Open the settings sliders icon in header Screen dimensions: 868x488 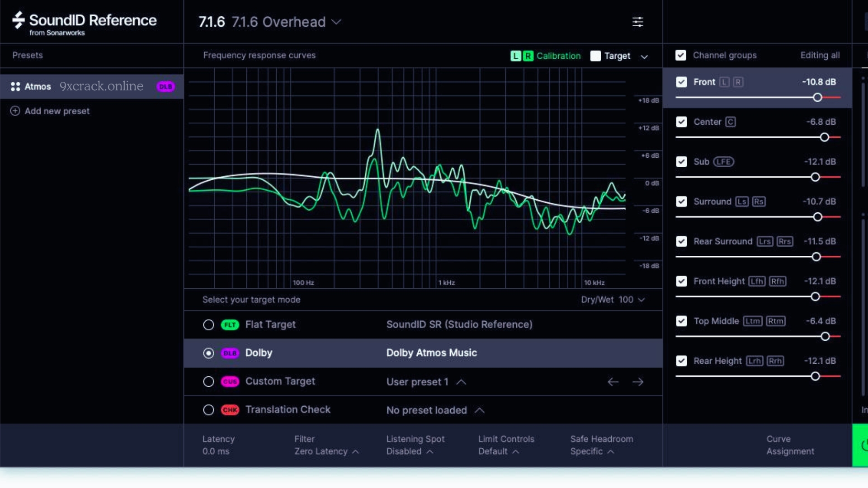637,22
